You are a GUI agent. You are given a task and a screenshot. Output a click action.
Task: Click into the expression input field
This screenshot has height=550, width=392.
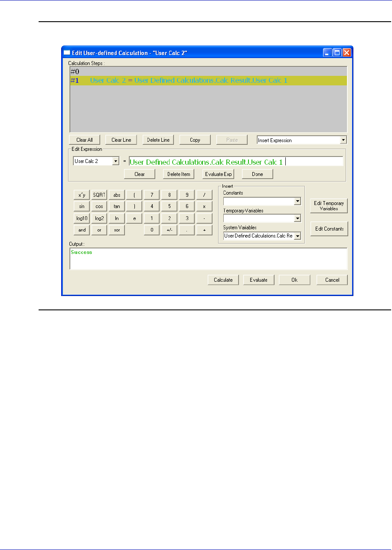[x=236, y=162]
